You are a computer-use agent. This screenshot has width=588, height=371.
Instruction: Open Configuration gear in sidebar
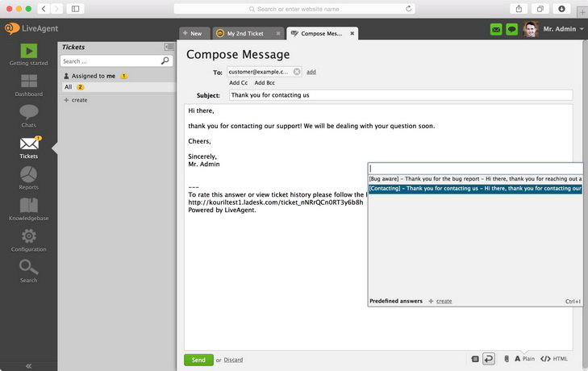(x=28, y=240)
